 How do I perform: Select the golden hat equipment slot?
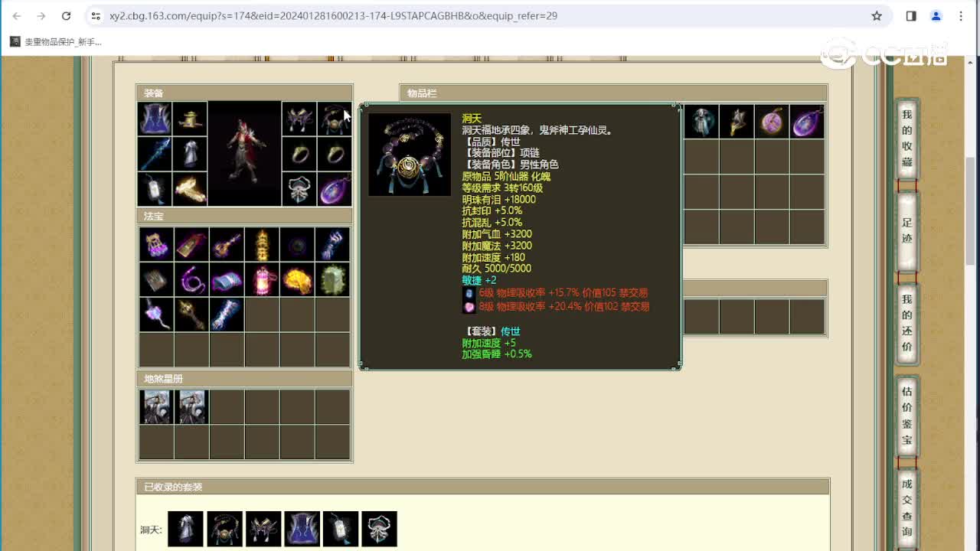[x=189, y=119]
